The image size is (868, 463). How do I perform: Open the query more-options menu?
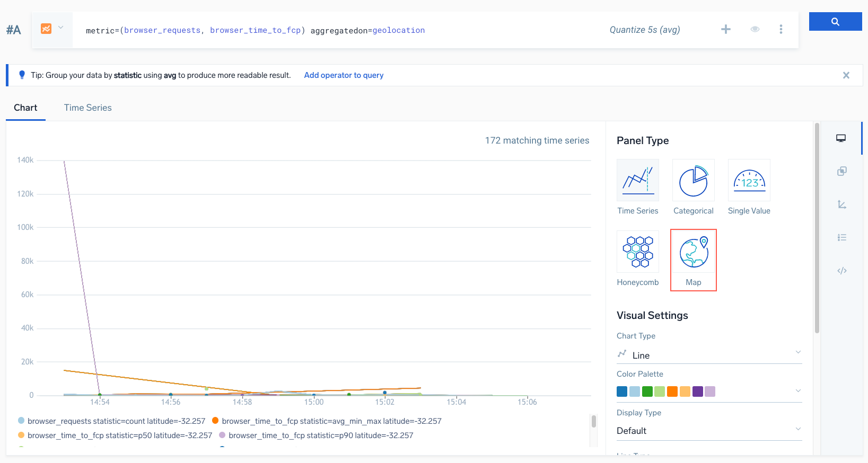[x=781, y=30]
